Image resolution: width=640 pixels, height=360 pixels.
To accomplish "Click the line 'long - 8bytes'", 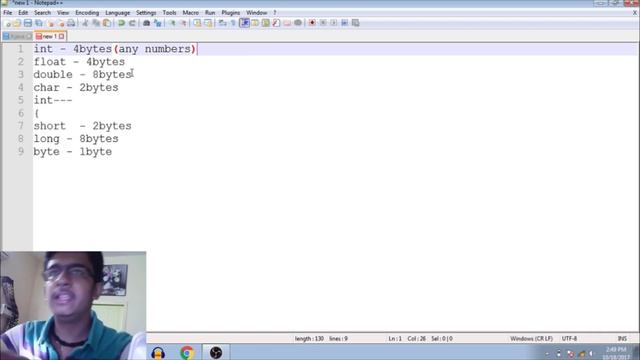I will click(76, 139).
